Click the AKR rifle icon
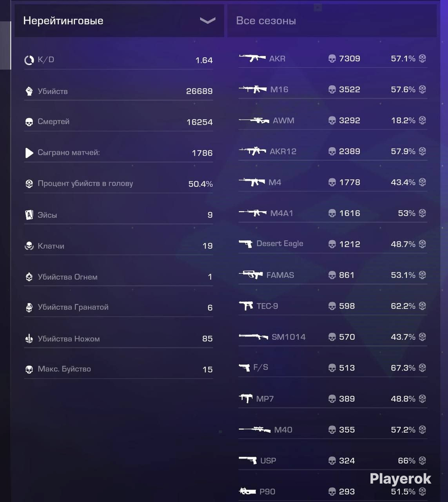 coord(252,58)
